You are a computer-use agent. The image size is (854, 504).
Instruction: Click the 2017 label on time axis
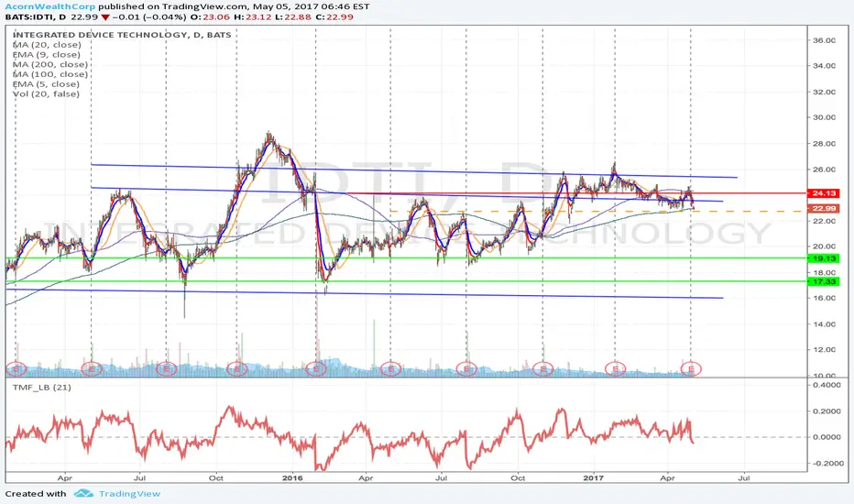point(594,478)
